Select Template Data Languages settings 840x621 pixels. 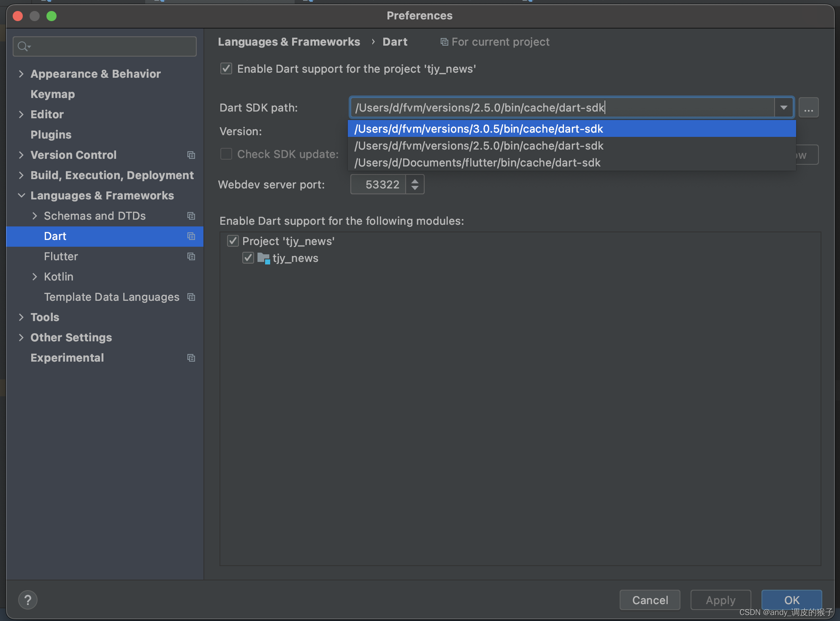click(111, 297)
